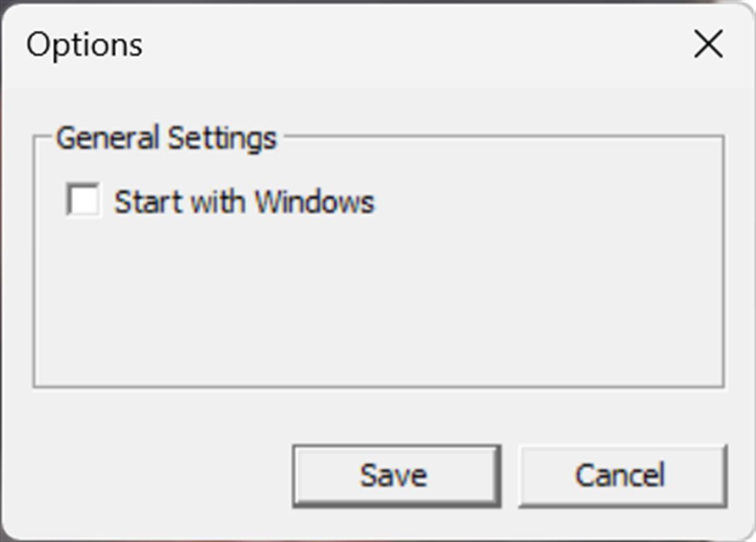Close the Options dialog with X
This screenshot has width=756, height=542.
pyautogui.click(x=708, y=45)
